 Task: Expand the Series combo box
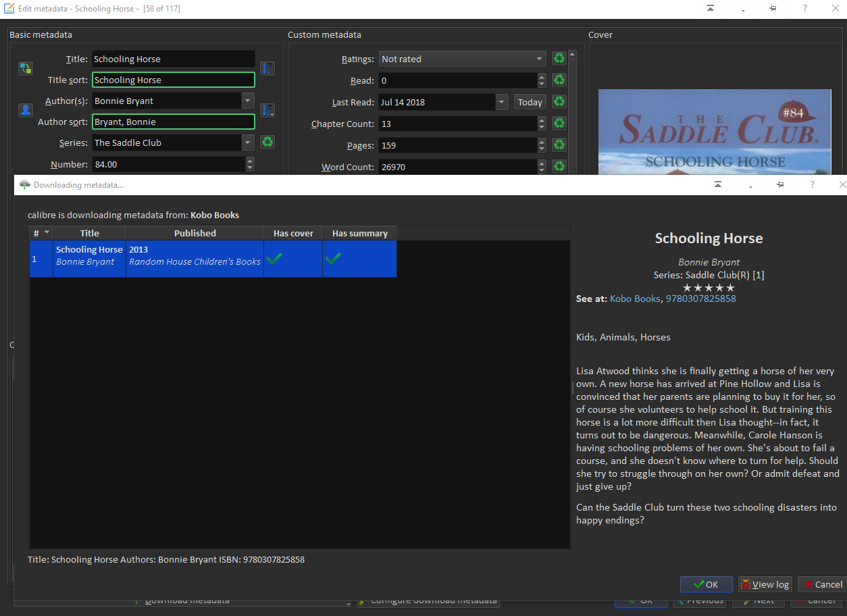pos(248,143)
